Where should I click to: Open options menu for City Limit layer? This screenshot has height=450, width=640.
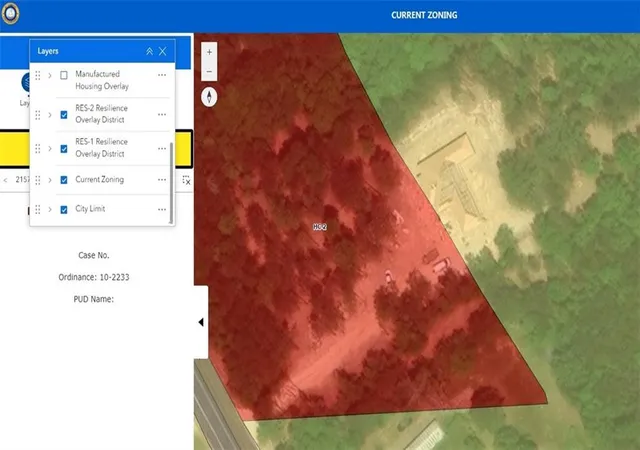[x=162, y=209]
